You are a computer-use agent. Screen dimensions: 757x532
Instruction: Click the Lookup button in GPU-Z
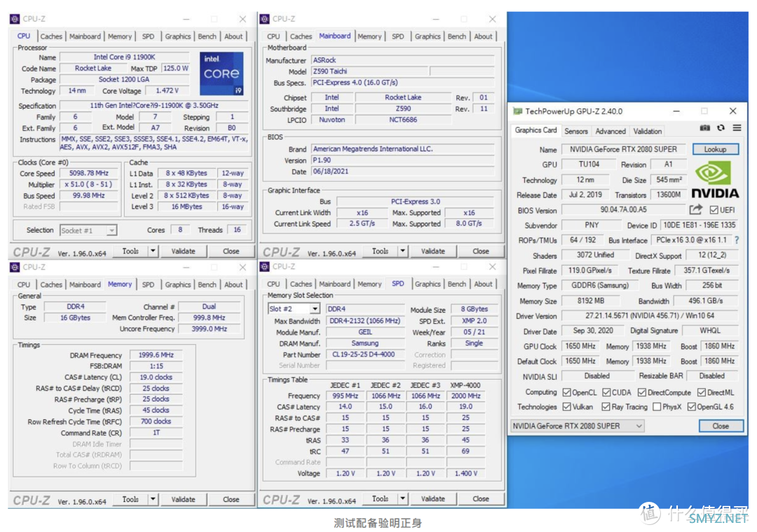716,149
